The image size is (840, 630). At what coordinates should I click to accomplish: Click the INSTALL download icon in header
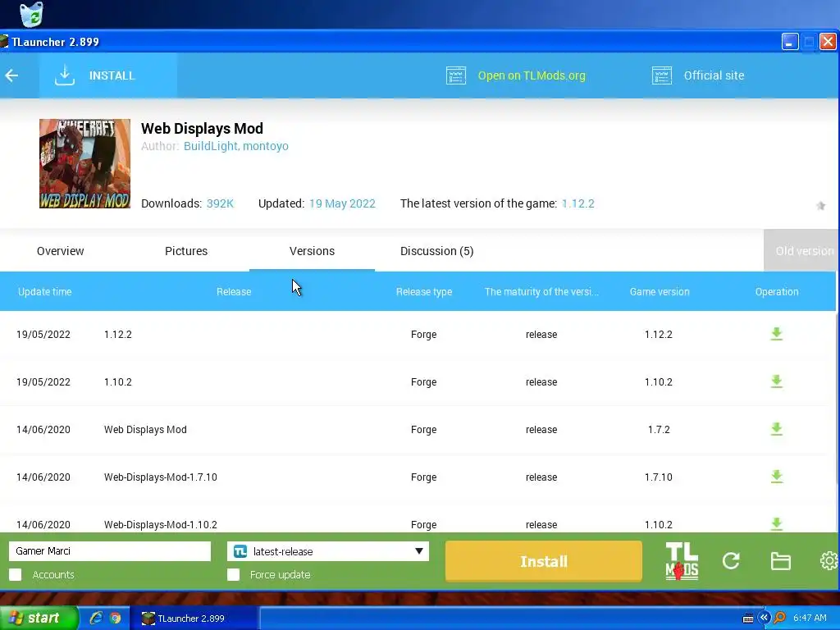[x=65, y=75]
